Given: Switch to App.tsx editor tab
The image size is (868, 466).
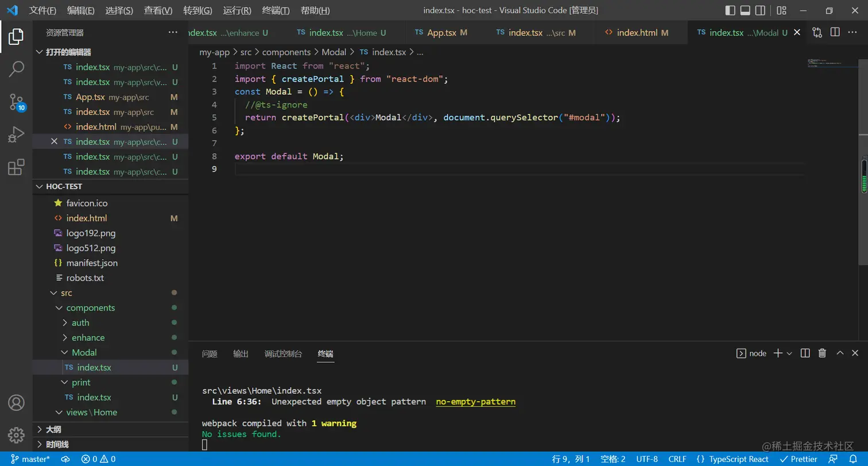Looking at the screenshot, I should (441, 33).
